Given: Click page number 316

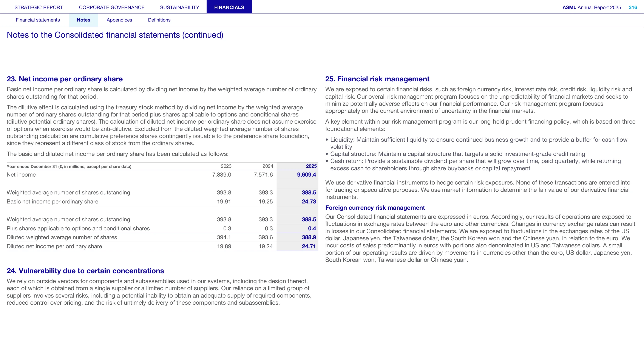Looking at the screenshot, I should (x=633, y=7).
